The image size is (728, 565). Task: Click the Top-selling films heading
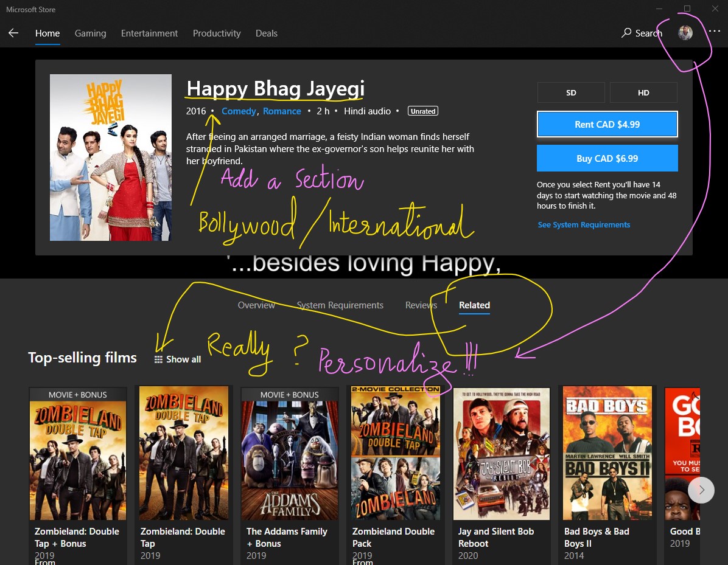(x=83, y=358)
